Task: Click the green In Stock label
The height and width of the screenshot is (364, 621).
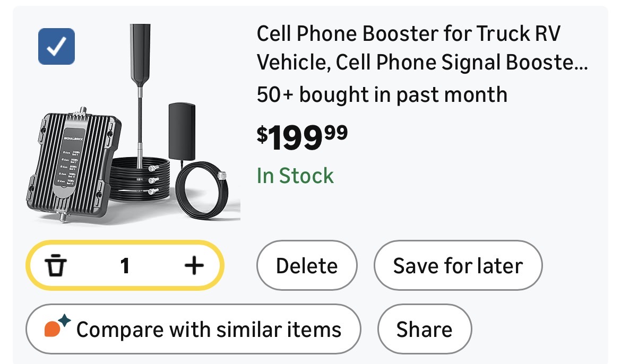Action: (295, 176)
